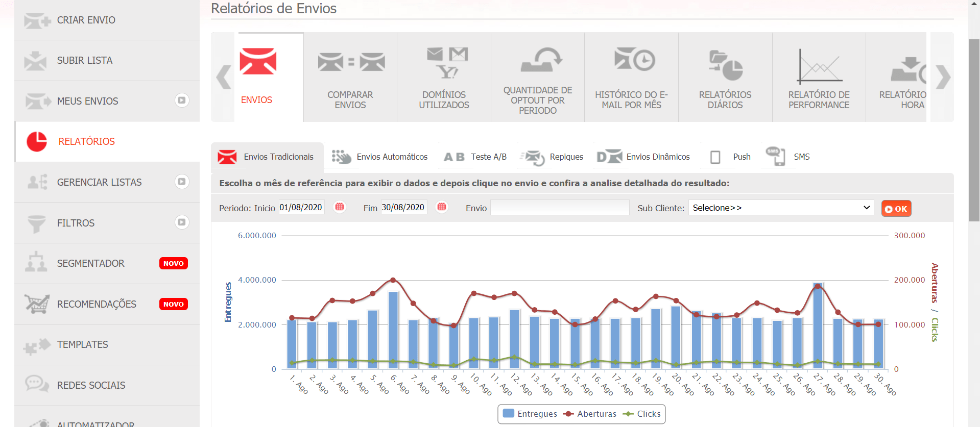Image resolution: width=980 pixels, height=427 pixels.
Task: Switch to Envios Dinâmicos tab
Action: 658,157
